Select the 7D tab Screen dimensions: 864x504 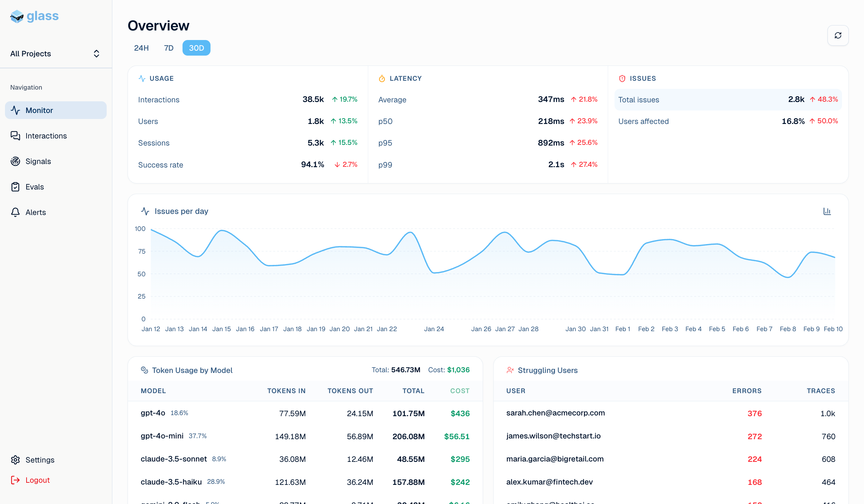point(168,48)
